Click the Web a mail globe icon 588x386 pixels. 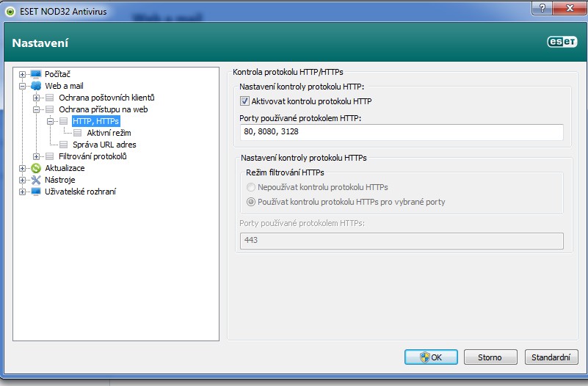36,86
